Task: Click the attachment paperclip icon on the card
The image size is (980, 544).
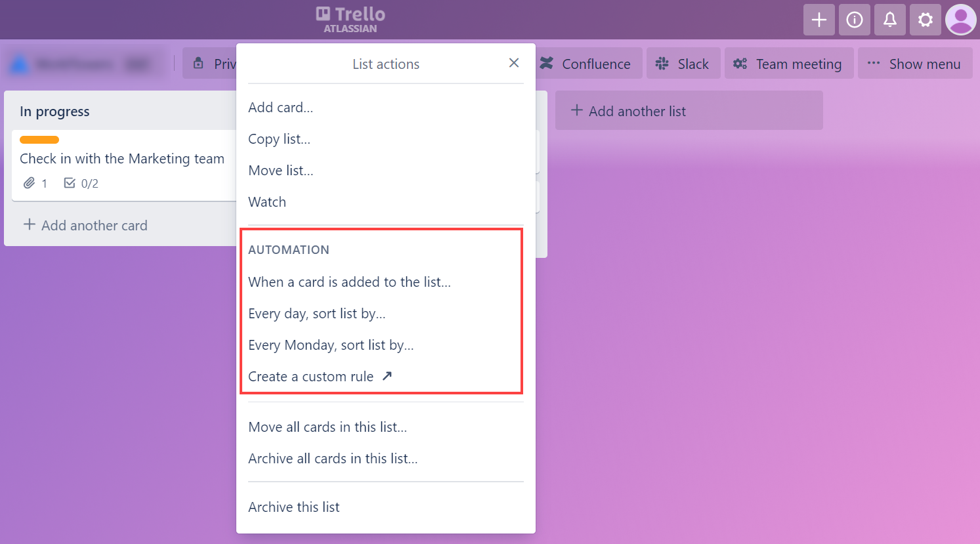Action: [x=28, y=183]
